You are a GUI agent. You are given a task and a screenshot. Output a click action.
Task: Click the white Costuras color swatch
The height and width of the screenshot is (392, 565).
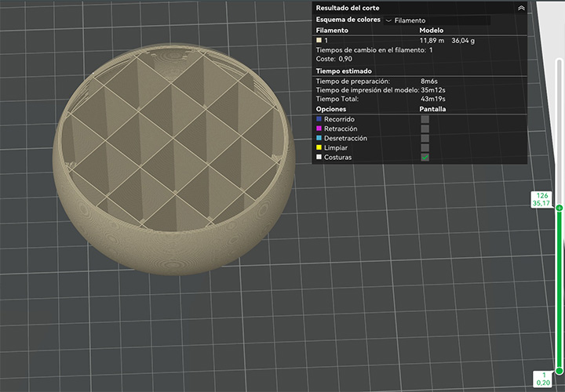click(x=319, y=157)
